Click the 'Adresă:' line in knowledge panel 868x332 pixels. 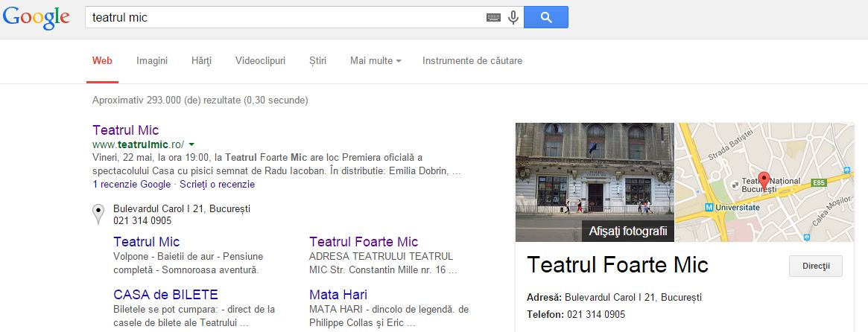pyautogui.click(x=615, y=298)
